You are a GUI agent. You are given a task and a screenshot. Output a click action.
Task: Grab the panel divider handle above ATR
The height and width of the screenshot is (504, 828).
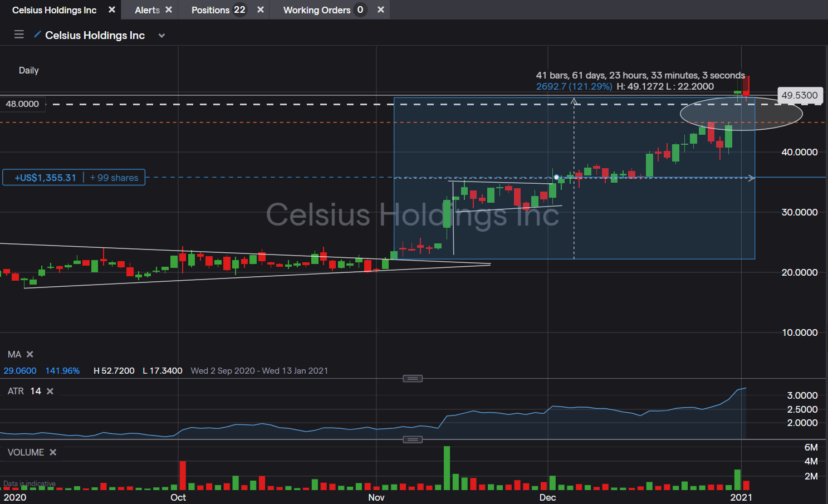(x=413, y=379)
